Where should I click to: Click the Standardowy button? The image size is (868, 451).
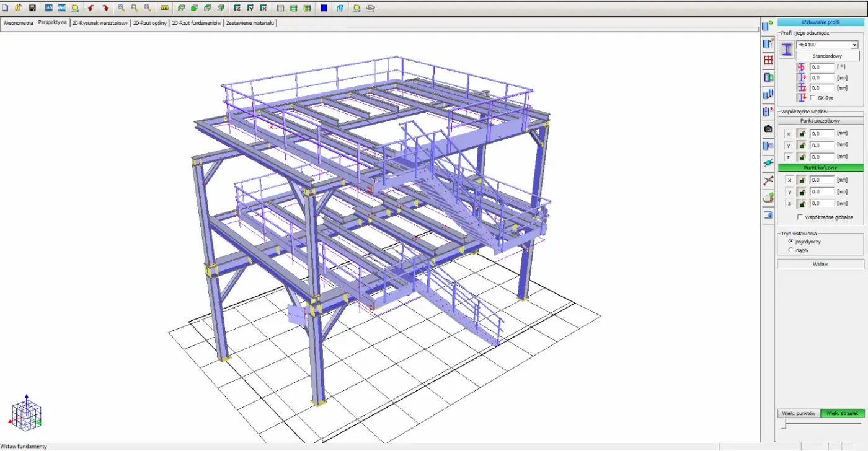[x=828, y=56]
